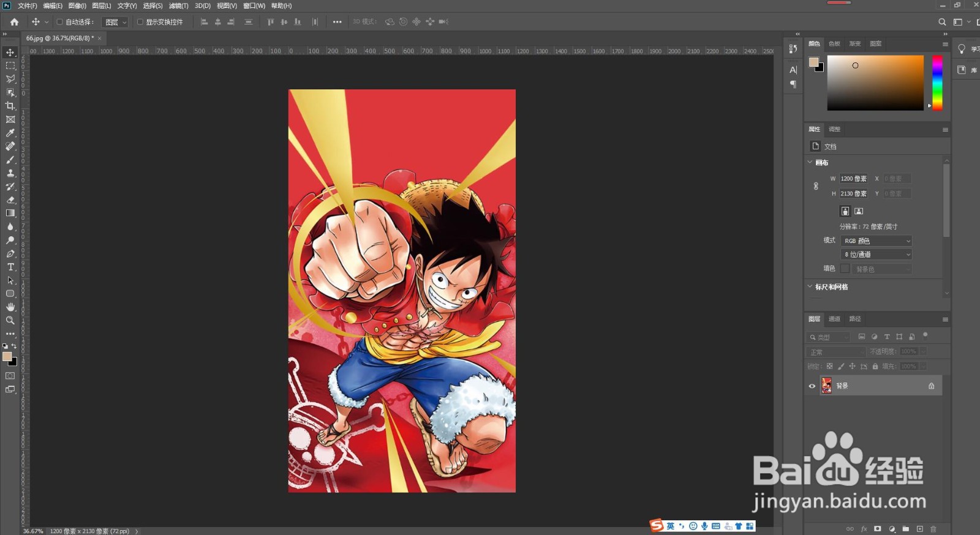
Task: Select the History Brush tool
Action: [x=10, y=187]
